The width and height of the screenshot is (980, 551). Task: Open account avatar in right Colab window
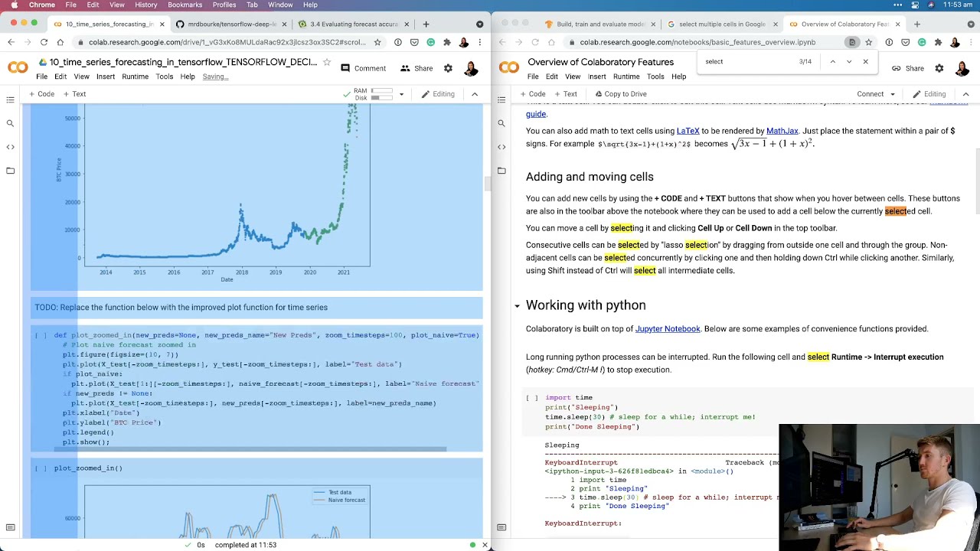pos(962,68)
